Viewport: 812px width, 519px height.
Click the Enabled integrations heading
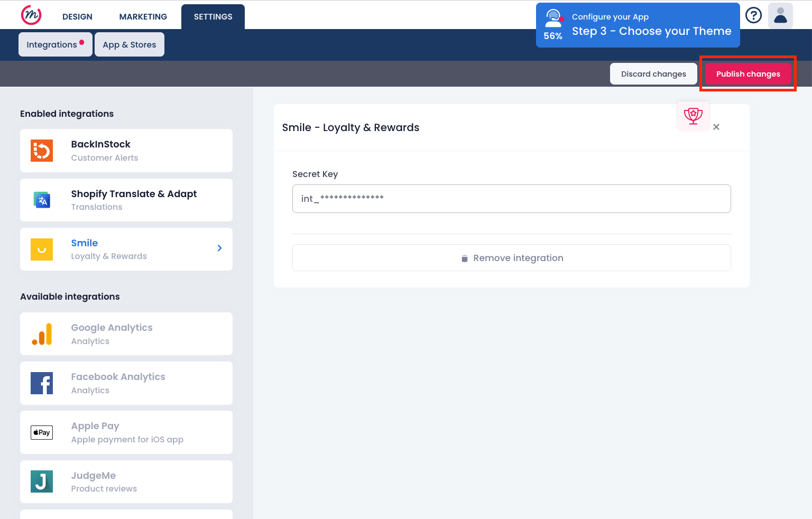67,114
